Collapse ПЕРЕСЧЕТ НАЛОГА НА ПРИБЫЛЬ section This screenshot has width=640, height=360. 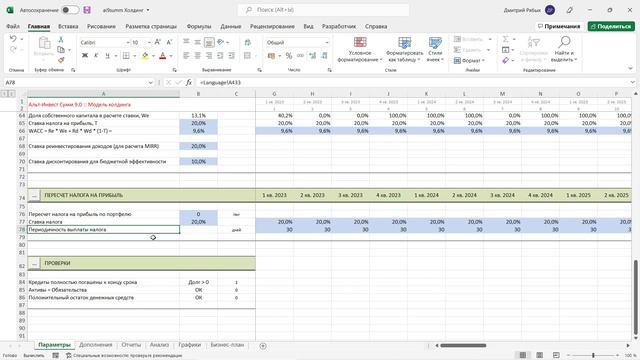pos(34,196)
